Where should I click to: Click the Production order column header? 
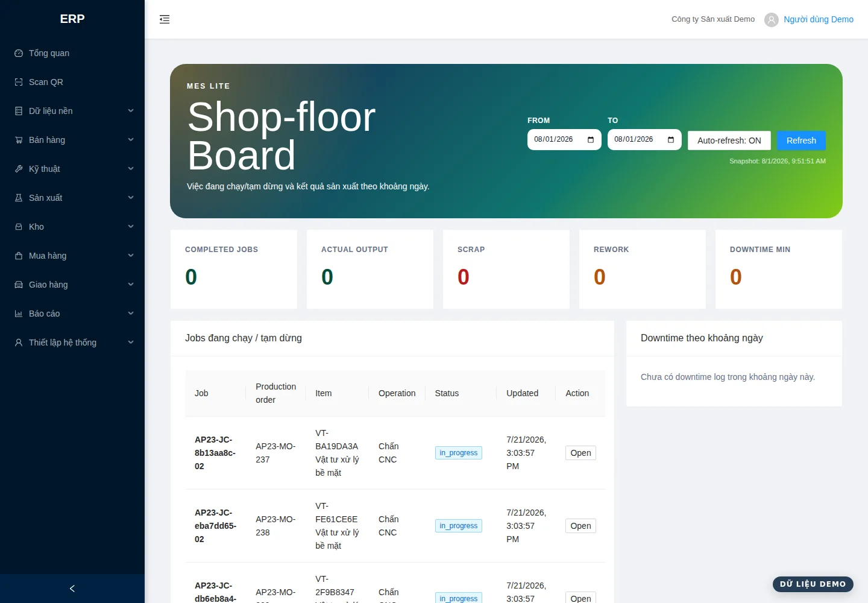pos(275,393)
